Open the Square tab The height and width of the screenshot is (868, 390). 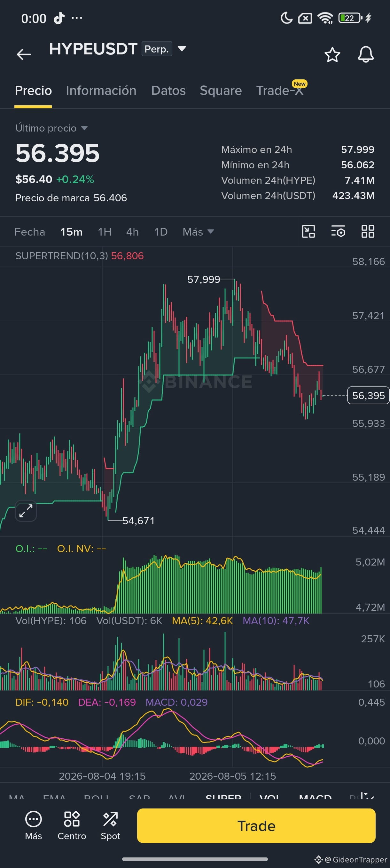221,91
